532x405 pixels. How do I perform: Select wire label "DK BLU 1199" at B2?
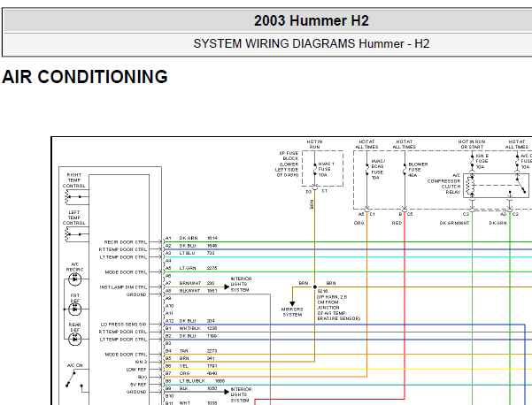pyautogui.click(x=198, y=336)
